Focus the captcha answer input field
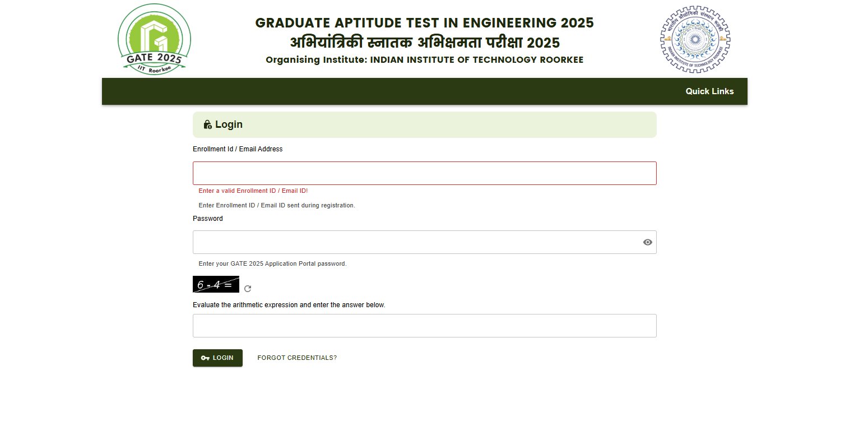The image size is (868, 421). (x=425, y=326)
